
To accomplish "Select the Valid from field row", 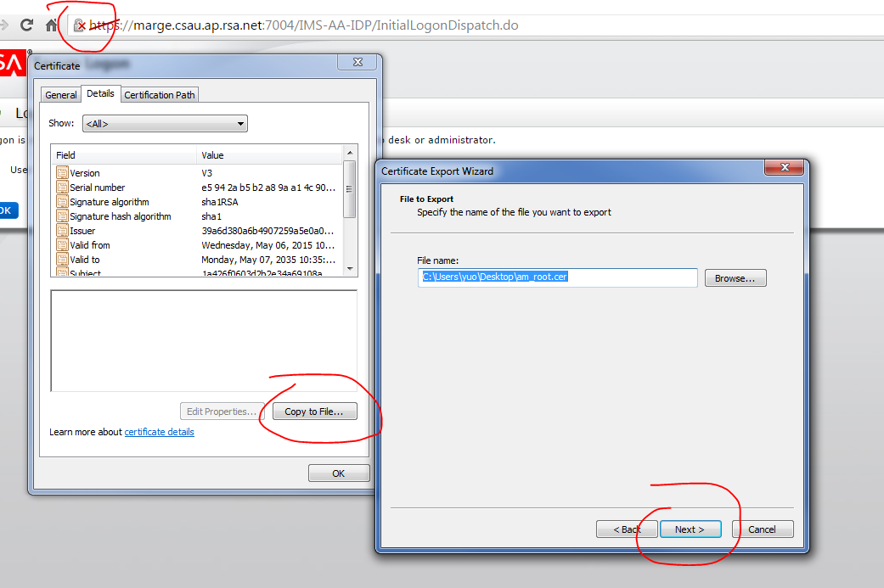I will coord(89,245).
